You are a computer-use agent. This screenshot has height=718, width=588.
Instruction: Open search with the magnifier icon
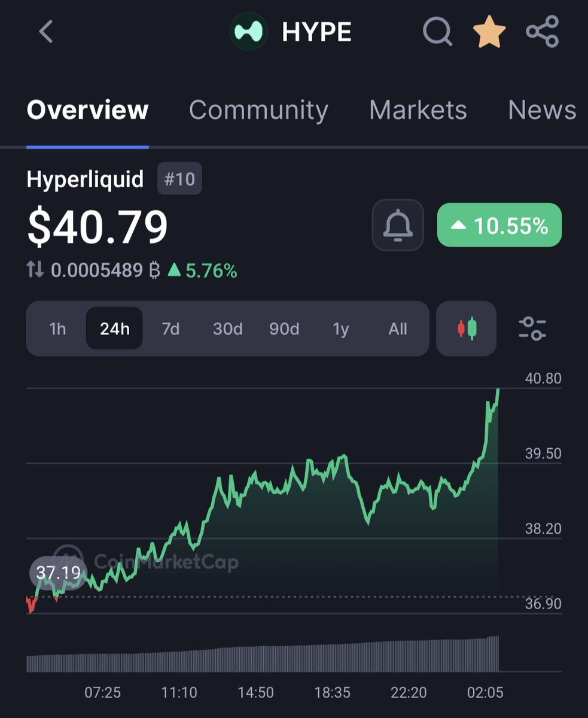click(438, 32)
